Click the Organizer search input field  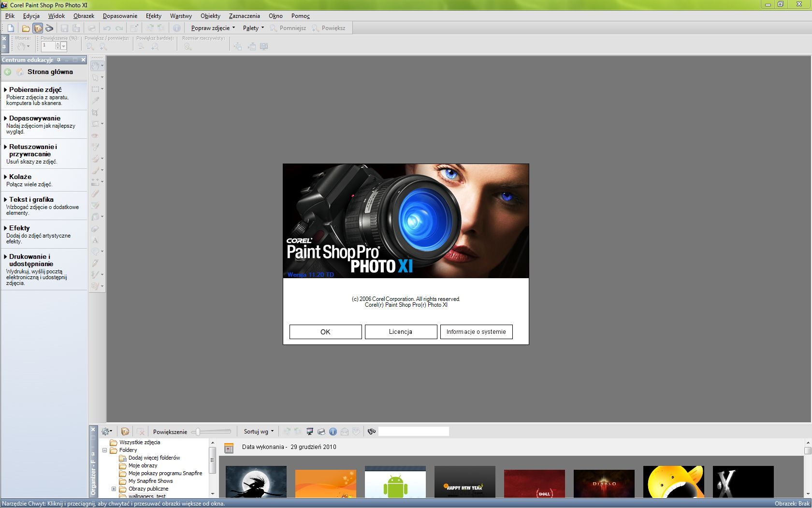pyautogui.click(x=414, y=432)
